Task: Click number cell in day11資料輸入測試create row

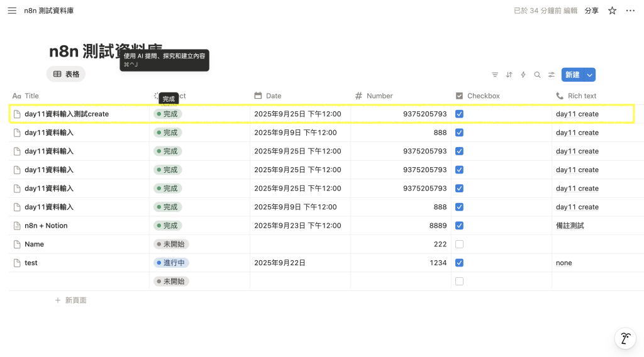Action: [401, 114]
